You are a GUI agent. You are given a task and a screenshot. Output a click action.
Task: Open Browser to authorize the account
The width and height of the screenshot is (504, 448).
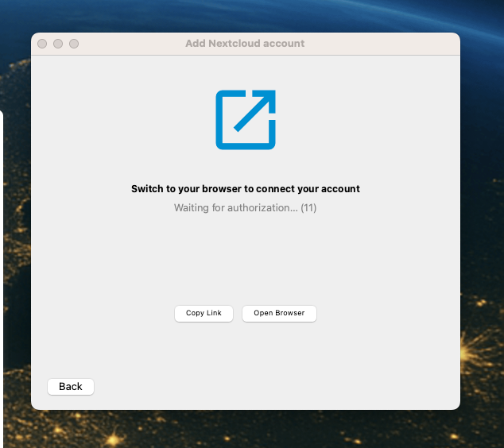pyautogui.click(x=279, y=313)
